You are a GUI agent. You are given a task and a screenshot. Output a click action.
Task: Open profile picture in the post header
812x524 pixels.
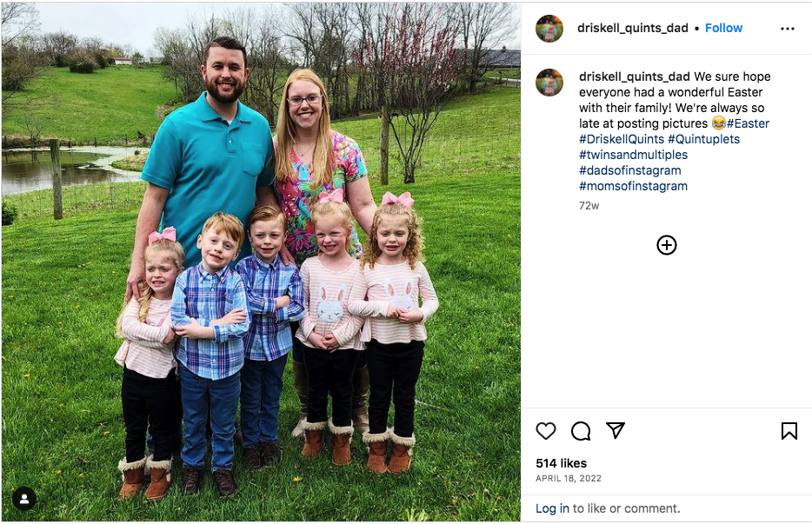coord(549,28)
